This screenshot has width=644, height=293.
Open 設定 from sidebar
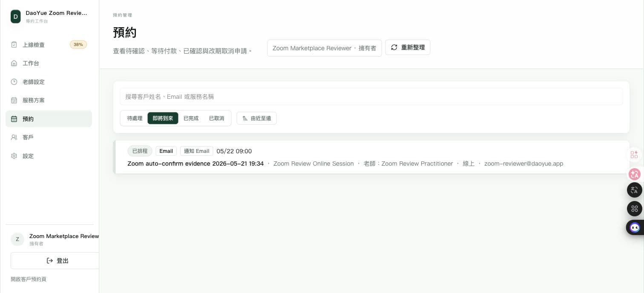pyautogui.click(x=49, y=156)
